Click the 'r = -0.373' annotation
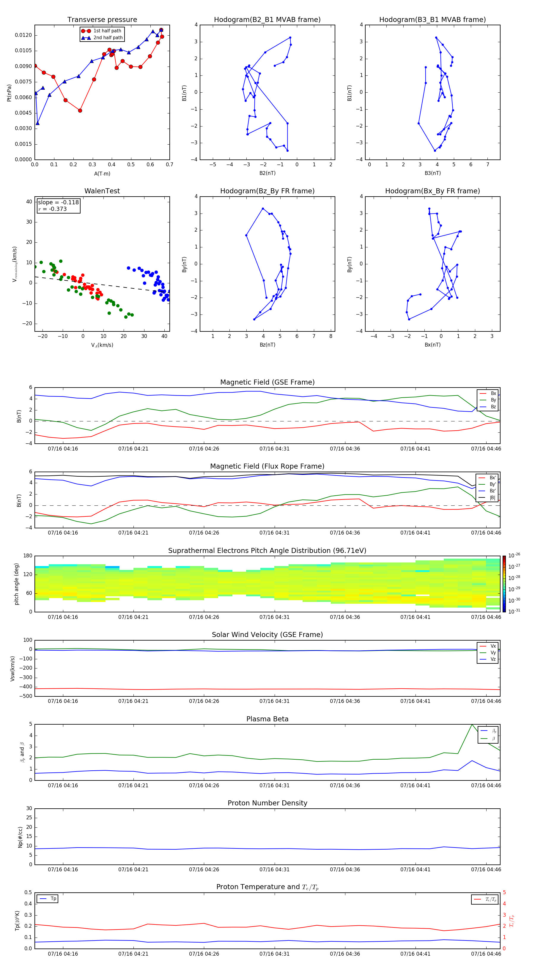535x980 pixels. coord(53,209)
